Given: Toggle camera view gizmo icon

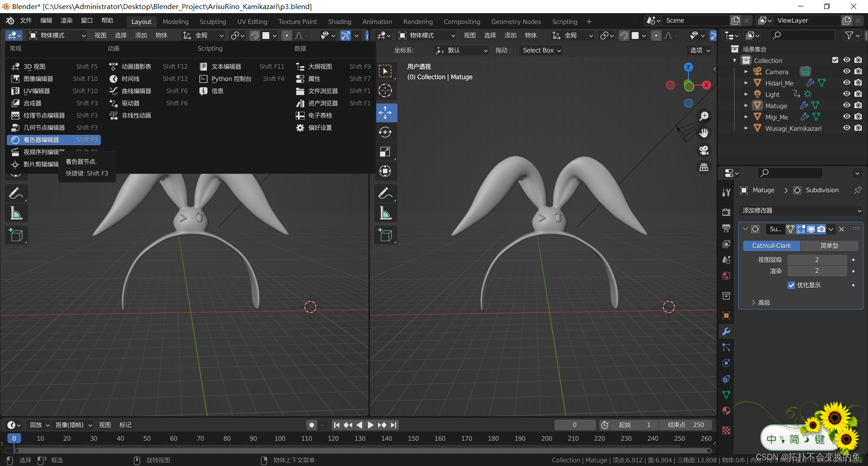Looking at the screenshot, I should (704, 150).
